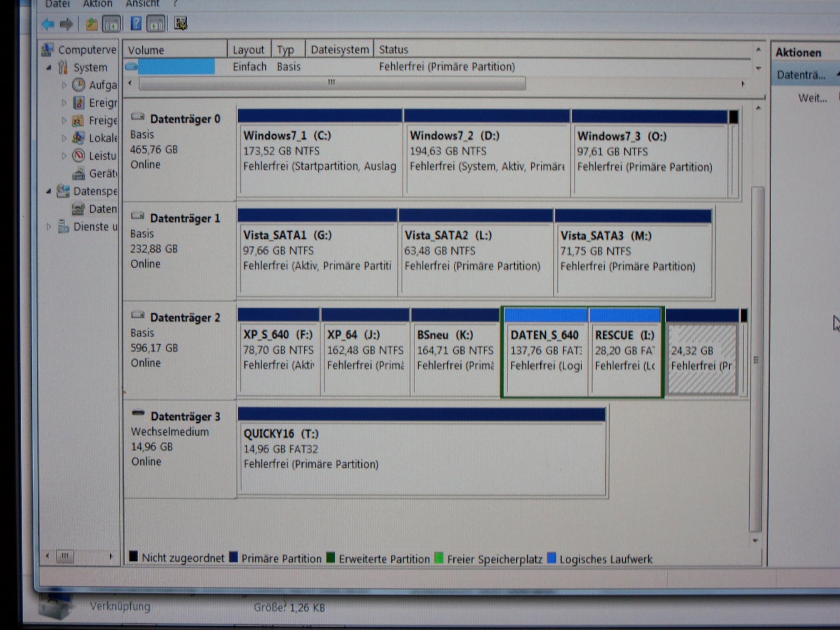
Task: Select the Vista_SATA2 (L:) partition
Action: point(476,253)
